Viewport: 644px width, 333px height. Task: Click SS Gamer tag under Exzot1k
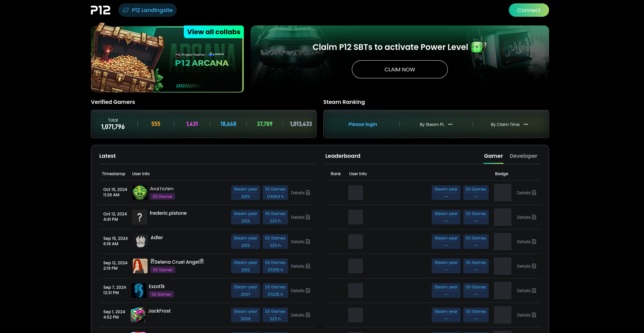pos(161,294)
